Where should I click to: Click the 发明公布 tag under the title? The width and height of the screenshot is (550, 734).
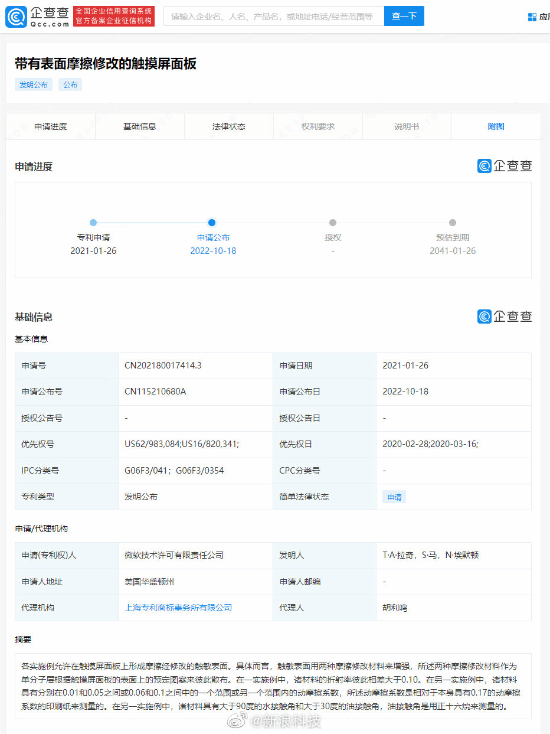(33, 85)
